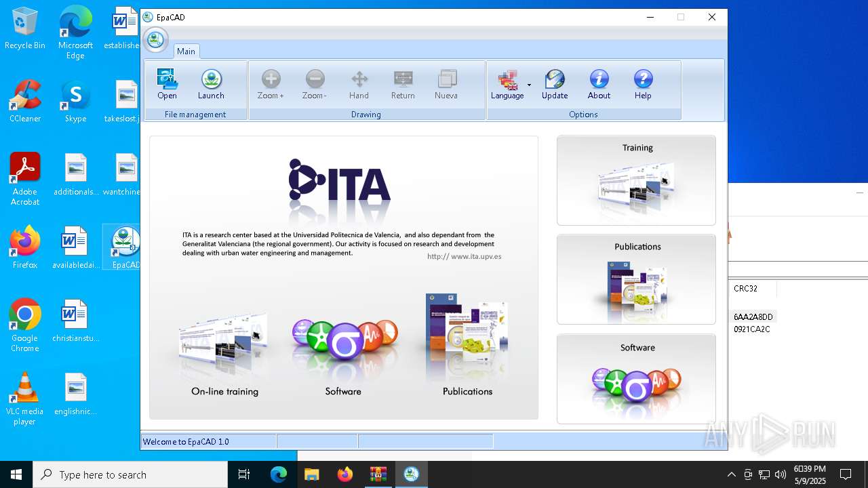
Task: Click the volume icon in system tray
Action: click(781, 474)
